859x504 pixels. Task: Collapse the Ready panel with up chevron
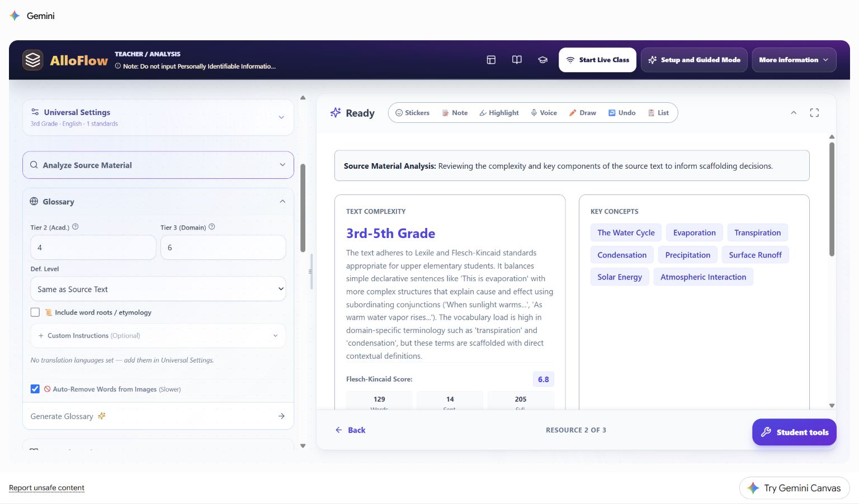793,113
